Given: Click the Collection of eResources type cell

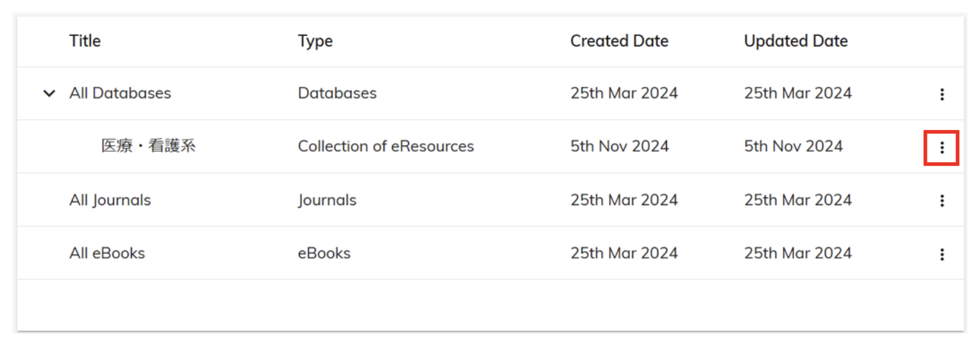Looking at the screenshot, I should pyautogui.click(x=386, y=147).
